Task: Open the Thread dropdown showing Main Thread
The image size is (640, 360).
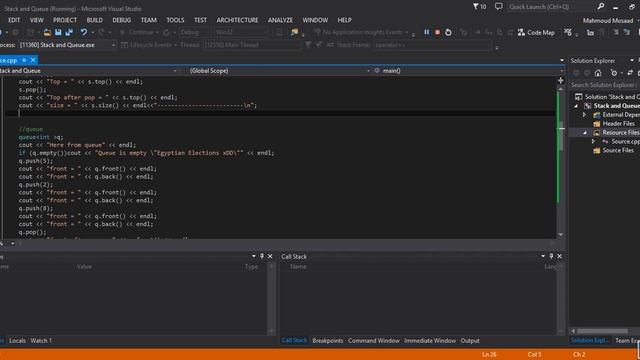Action: coord(251,45)
